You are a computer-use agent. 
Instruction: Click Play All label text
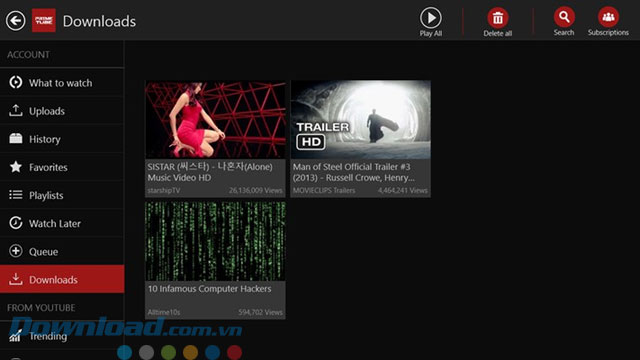click(431, 33)
